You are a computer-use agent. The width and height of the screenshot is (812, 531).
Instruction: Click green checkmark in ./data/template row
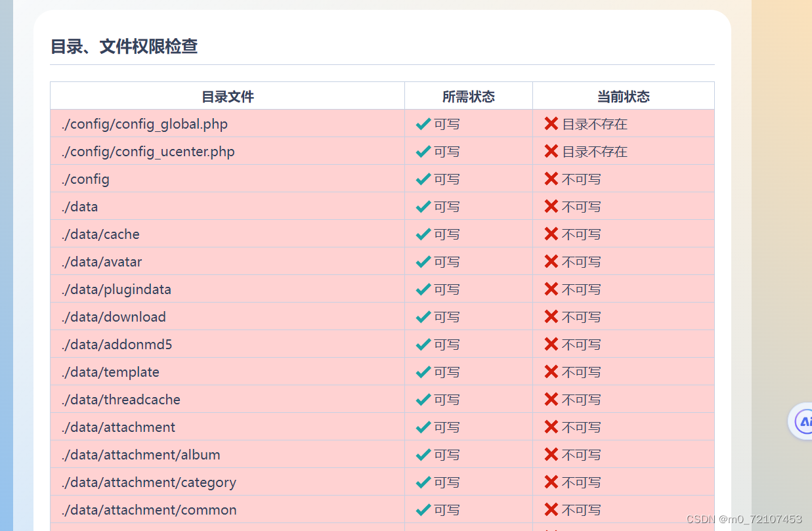[x=423, y=372]
